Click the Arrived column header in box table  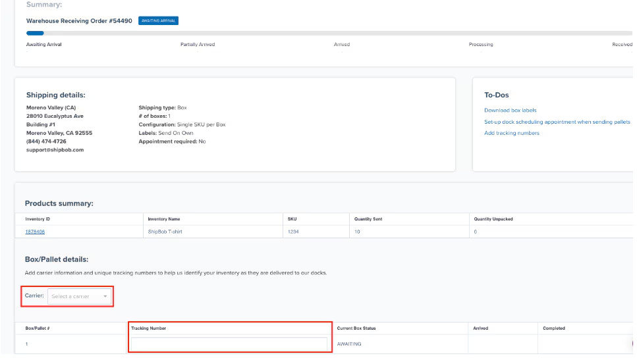tap(481, 328)
